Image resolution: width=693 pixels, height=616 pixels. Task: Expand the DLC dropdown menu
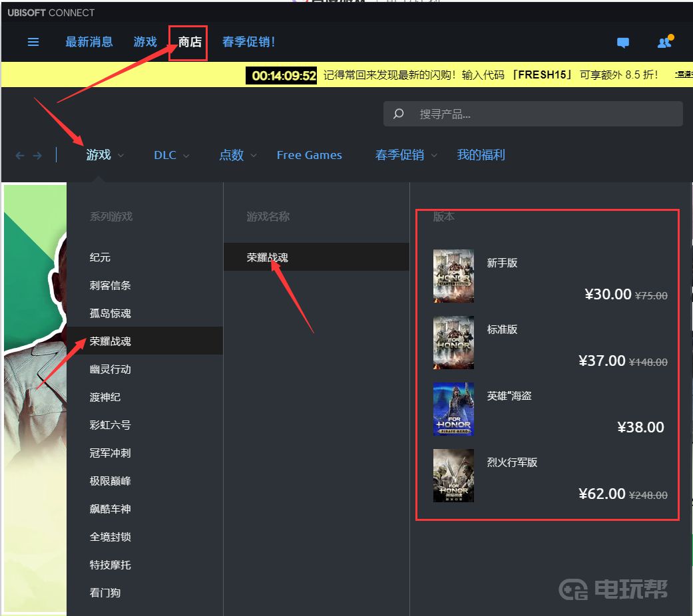click(172, 155)
